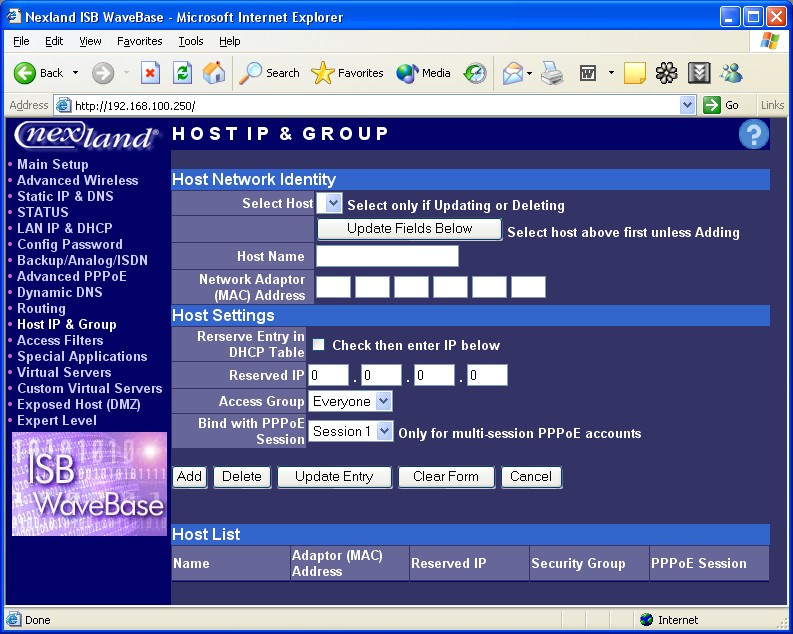The image size is (793, 634).
Task: Open the Edit button dropdown arrow
Action: pyautogui.click(x=611, y=73)
